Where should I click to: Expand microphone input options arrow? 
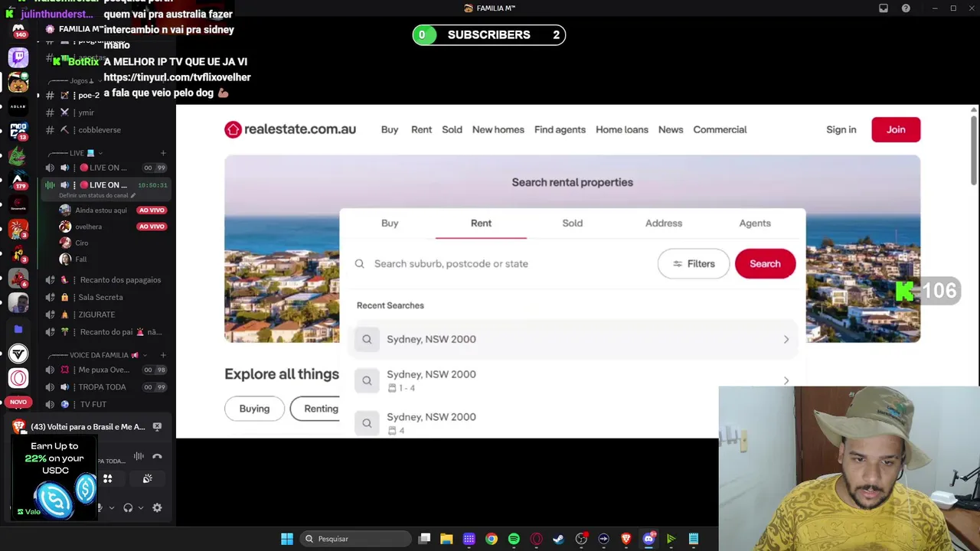click(112, 507)
